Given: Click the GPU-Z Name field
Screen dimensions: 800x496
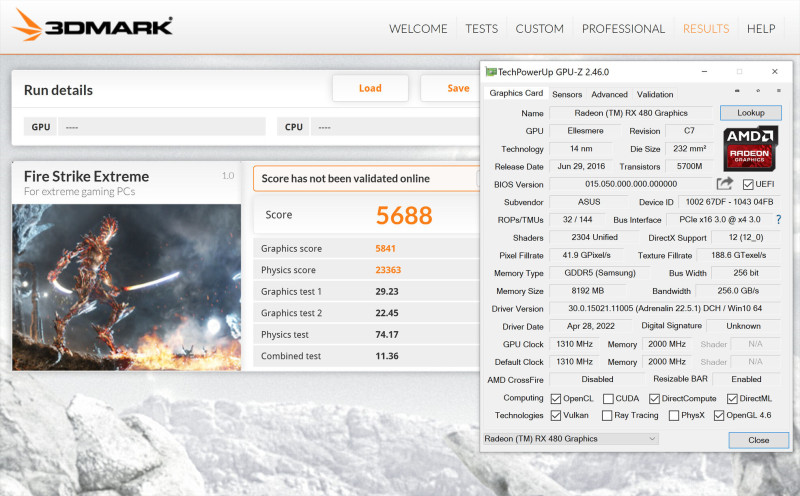Looking at the screenshot, I should 631,113.
